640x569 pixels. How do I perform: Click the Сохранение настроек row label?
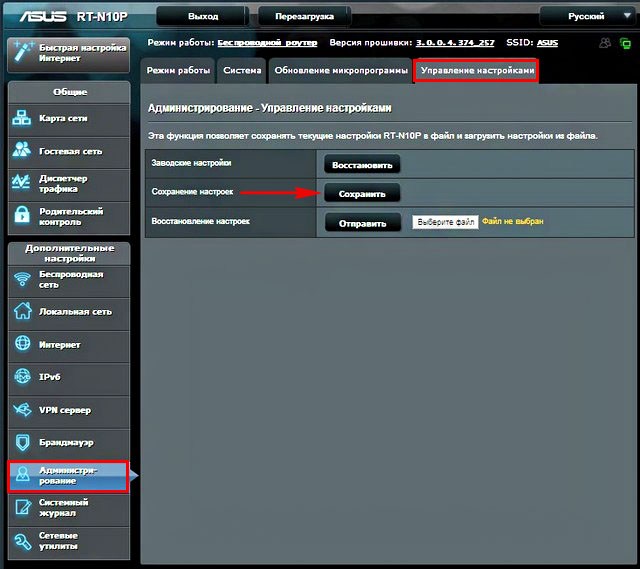[192, 191]
